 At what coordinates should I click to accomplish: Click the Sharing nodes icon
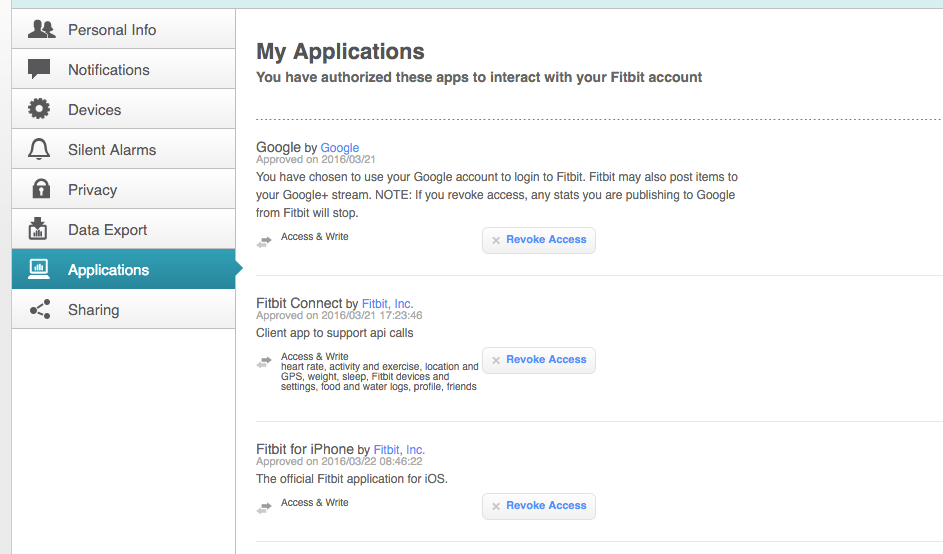coord(40,309)
